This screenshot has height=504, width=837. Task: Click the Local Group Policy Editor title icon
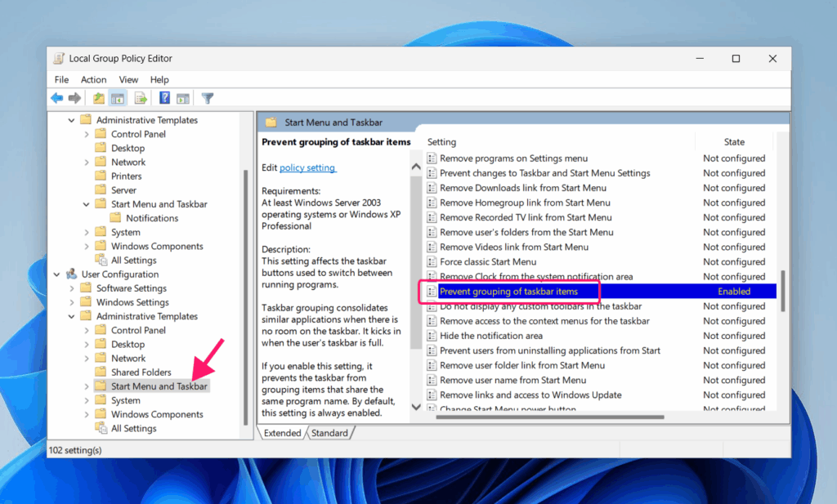coord(59,58)
